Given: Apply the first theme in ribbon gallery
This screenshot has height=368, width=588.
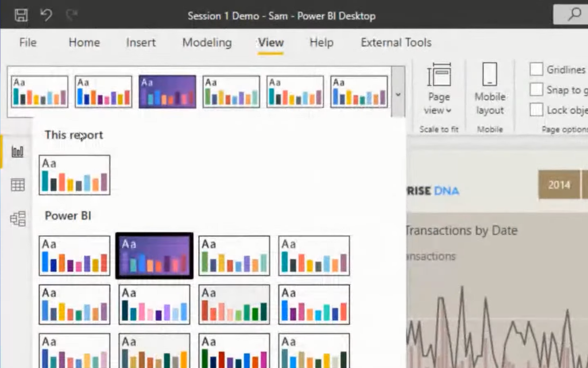Looking at the screenshot, I should tap(40, 92).
